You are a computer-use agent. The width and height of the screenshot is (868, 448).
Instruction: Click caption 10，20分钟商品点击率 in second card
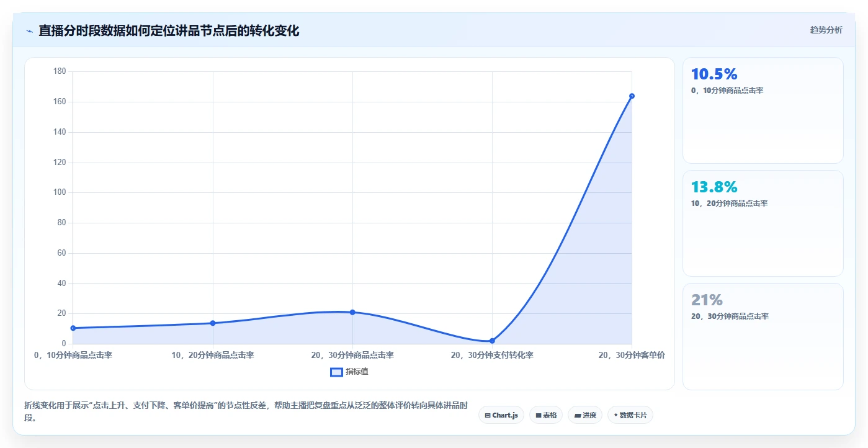pyautogui.click(x=729, y=204)
